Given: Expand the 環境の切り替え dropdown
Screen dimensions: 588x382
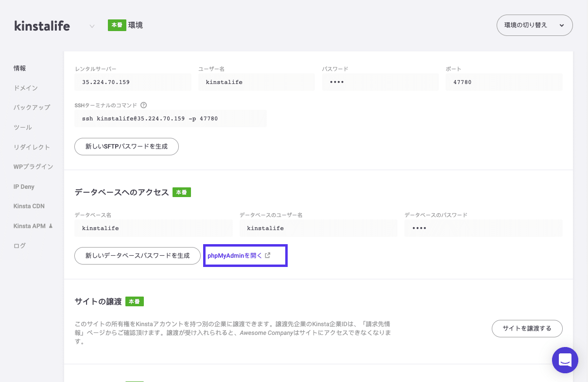Looking at the screenshot, I should click(535, 25).
